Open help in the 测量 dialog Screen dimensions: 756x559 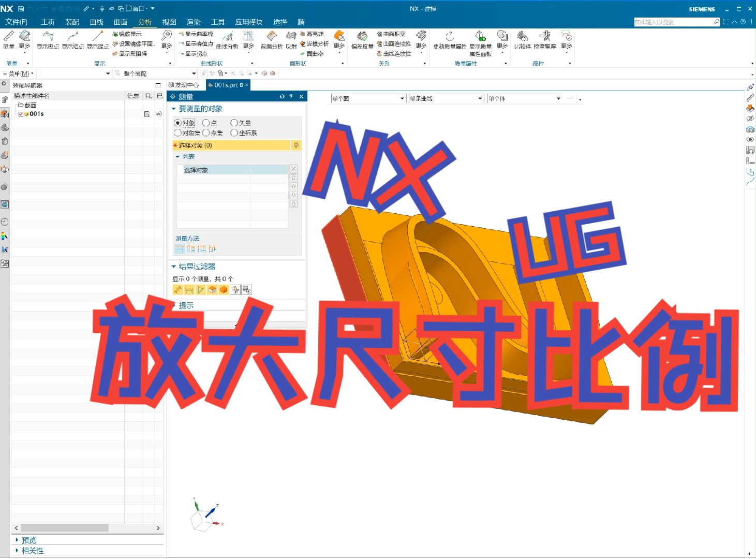291,96
